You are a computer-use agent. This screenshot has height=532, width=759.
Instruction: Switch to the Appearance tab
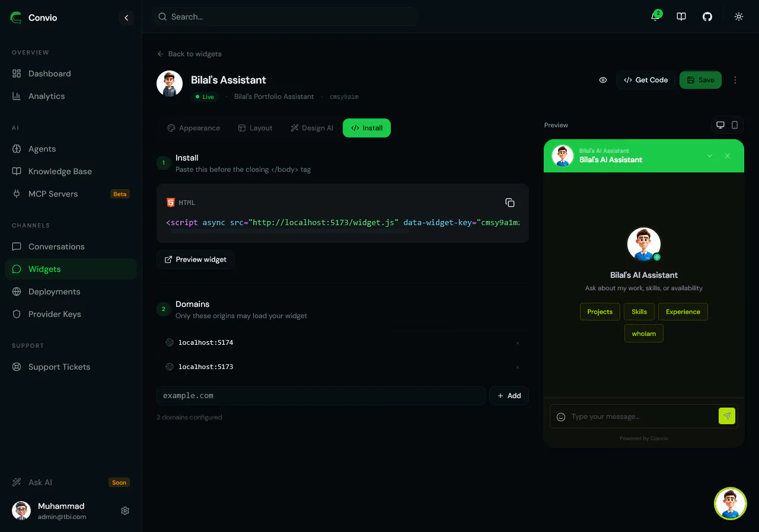coord(193,128)
